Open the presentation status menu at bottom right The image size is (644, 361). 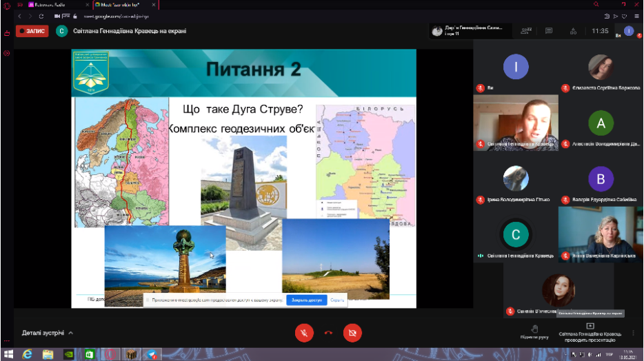(590, 330)
